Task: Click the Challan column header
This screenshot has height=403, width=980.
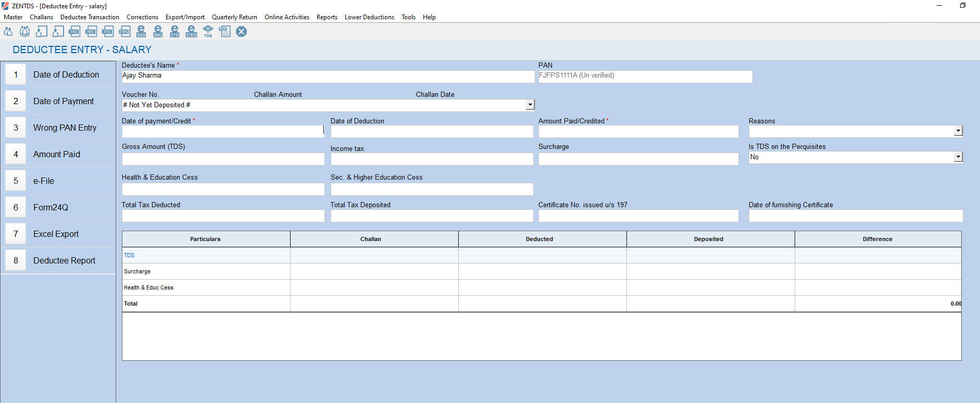Action: click(x=374, y=239)
